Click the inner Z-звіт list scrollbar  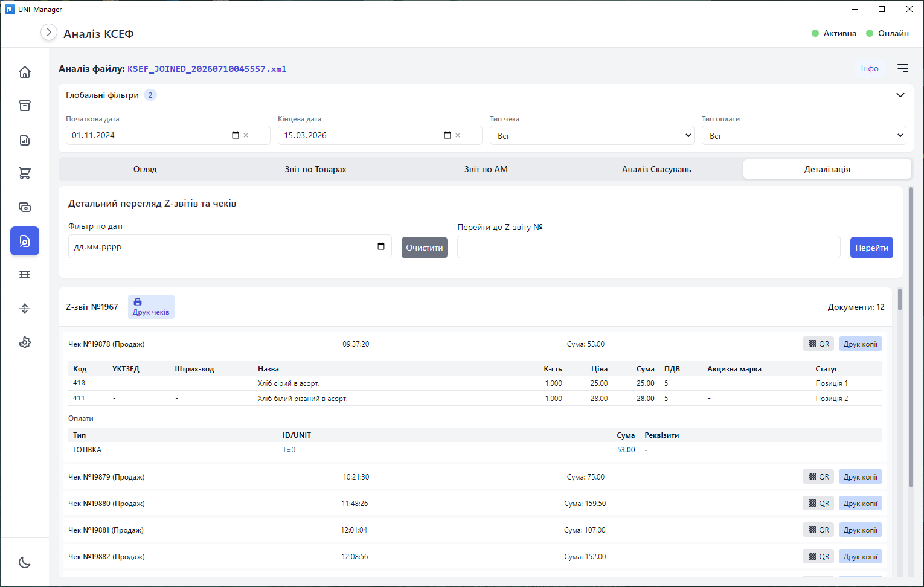point(900,300)
